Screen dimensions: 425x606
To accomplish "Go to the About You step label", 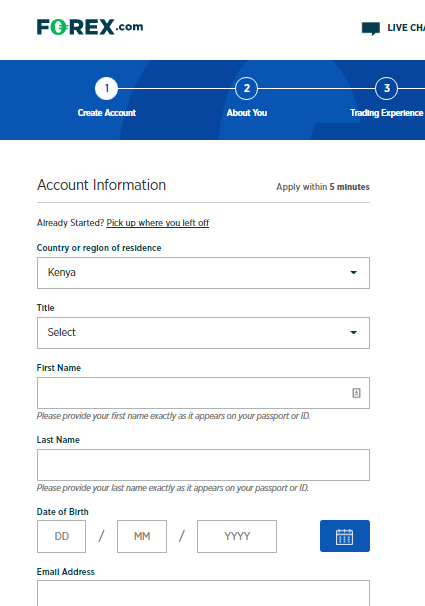I will (246, 113).
